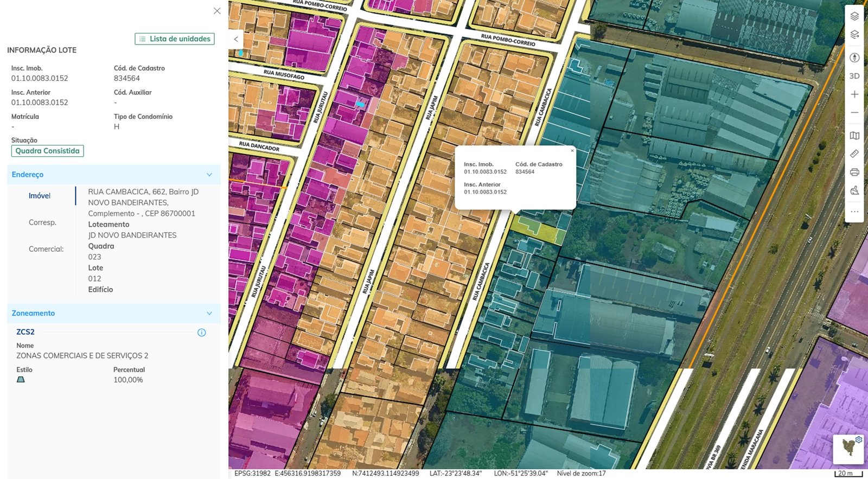
Task: Switch to the Corresp. address tab
Action: pyautogui.click(x=42, y=222)
